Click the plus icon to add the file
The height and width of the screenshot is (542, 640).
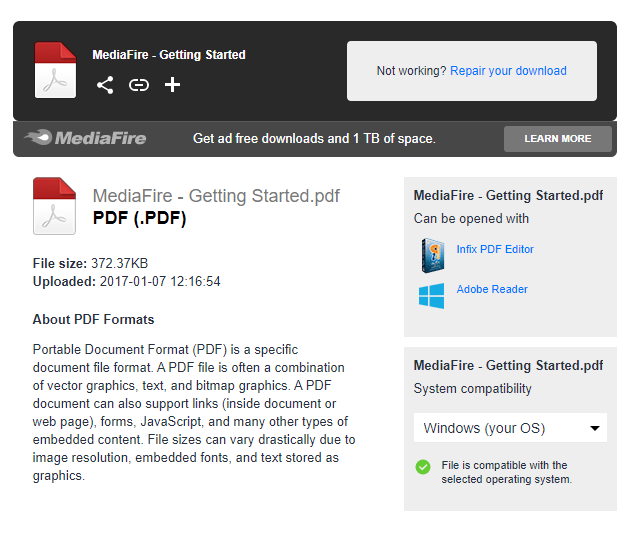[172, 85]
